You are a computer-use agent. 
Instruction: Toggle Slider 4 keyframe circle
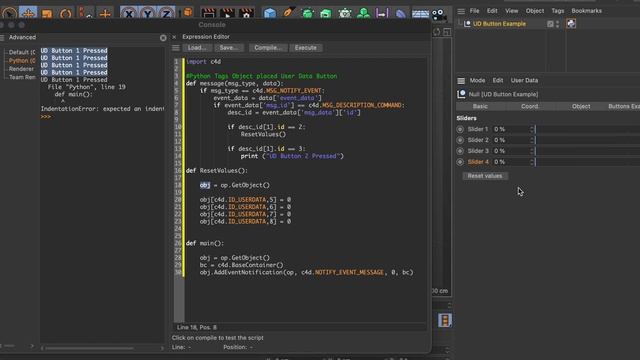pyautogui.click(x=460, y=162)
